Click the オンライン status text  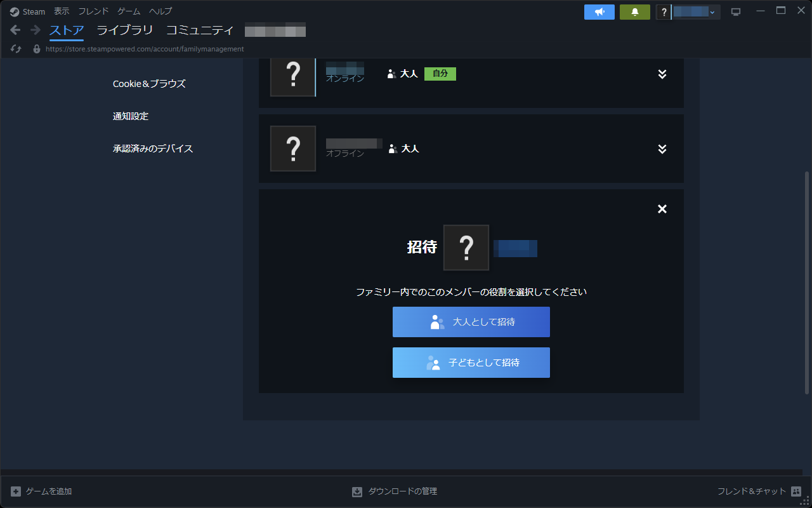345,79
